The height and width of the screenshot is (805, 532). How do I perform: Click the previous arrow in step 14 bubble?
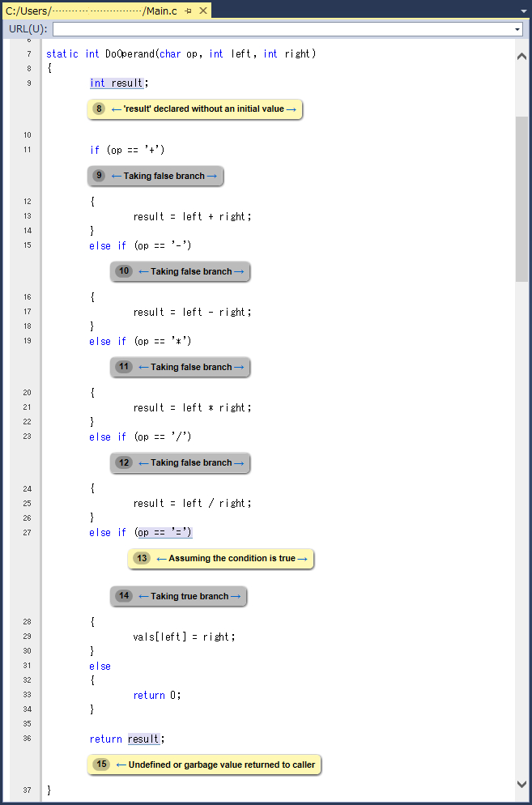pyautogui.click(x=143, y=597)
